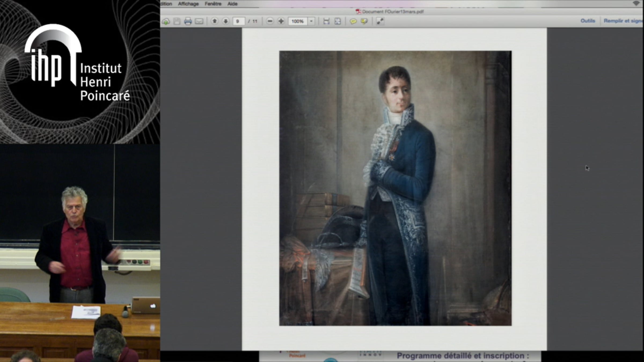Click the portrait painting on the PDF page
The width and height of the screenshot is (644, 362).
click(x=395, y=188)
